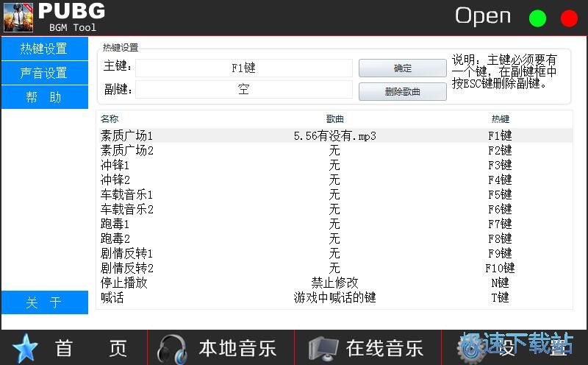
Task: Go to 首页 bottom tab
Action: coord(74,348)
